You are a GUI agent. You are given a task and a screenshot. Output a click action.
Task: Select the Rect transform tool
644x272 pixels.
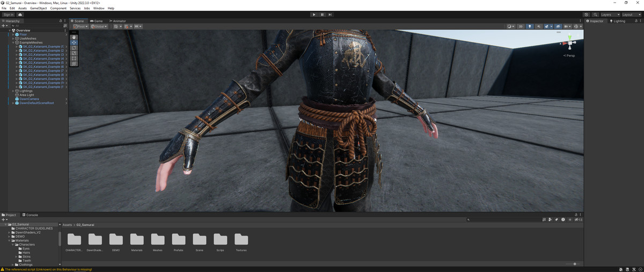pos(74,59)
